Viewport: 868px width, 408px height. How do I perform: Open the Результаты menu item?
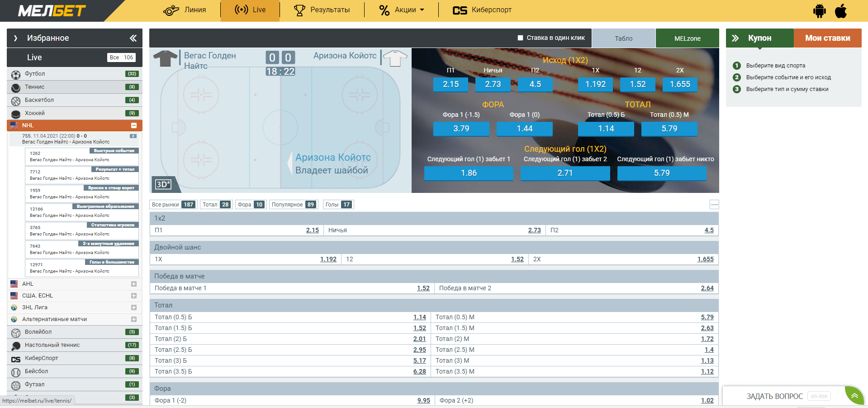click(322, 10)
